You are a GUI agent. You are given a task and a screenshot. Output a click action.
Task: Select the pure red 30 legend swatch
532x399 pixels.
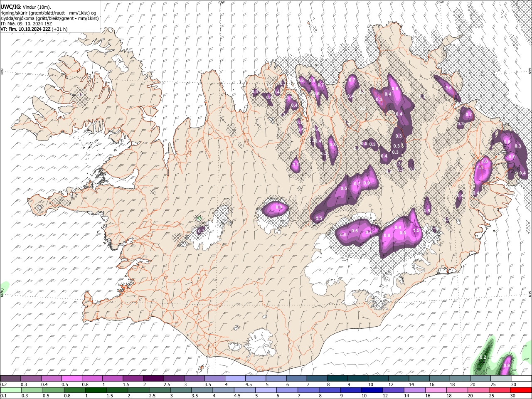click(521, 390)
